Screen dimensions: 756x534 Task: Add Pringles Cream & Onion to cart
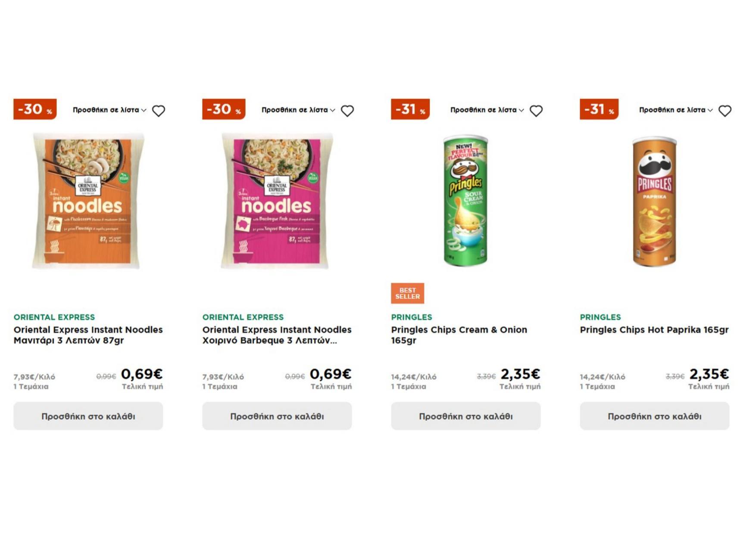click(x=466, y=416)
